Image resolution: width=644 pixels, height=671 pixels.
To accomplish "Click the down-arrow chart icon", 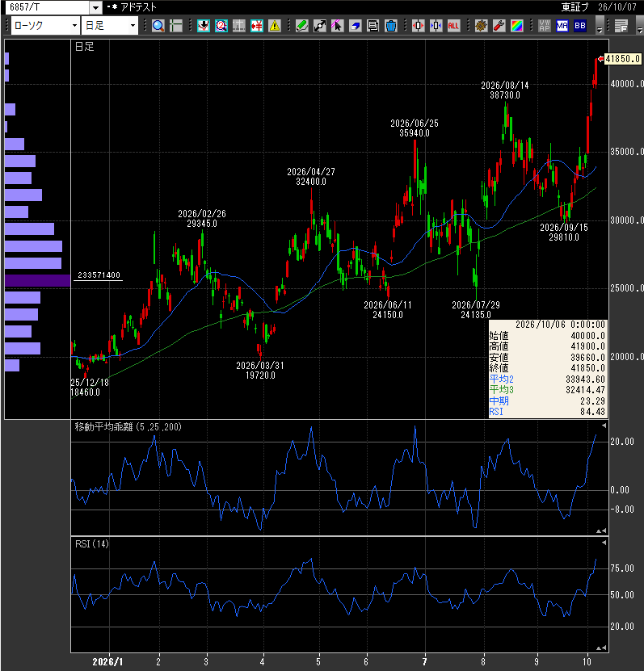I will point(204,26).
